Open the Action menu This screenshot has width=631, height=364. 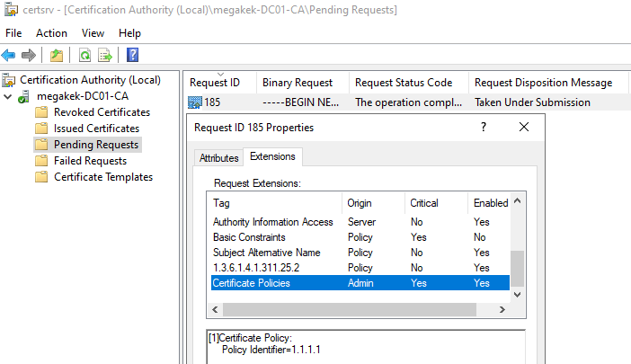click(x=51, y=33)
